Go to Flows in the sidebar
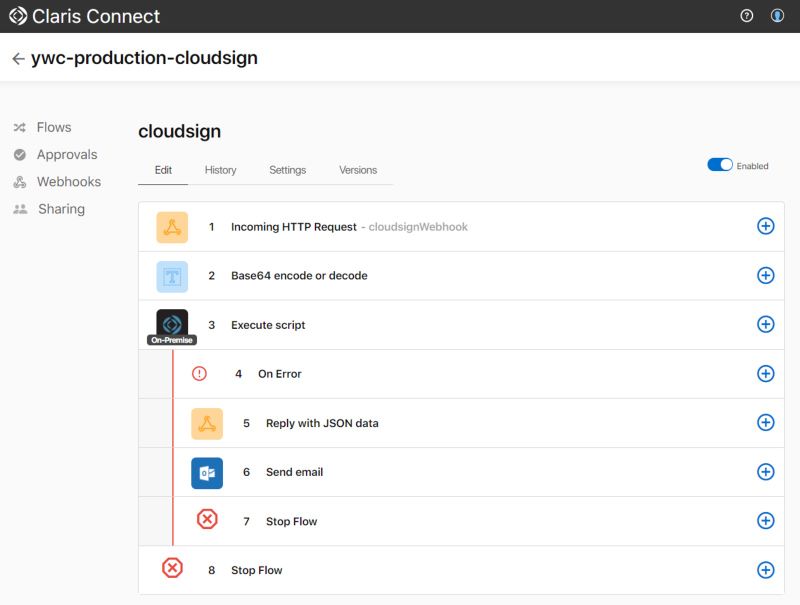This screenshot has height=605, width=800. [x=54, y=128]
